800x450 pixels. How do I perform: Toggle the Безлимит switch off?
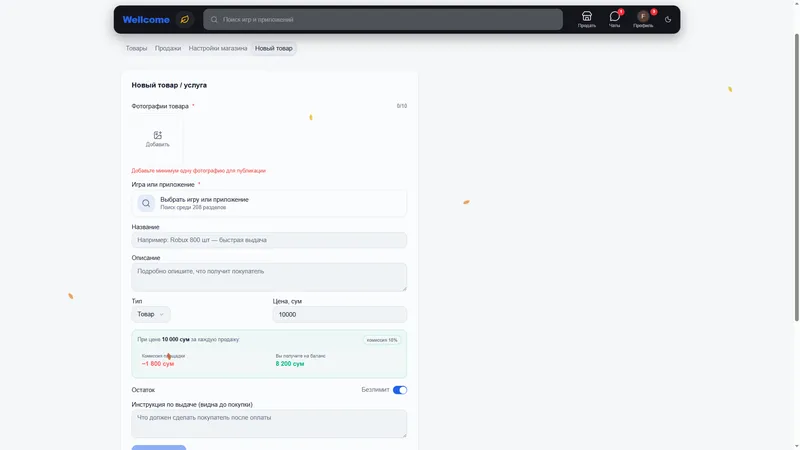[x=399, y=390]
